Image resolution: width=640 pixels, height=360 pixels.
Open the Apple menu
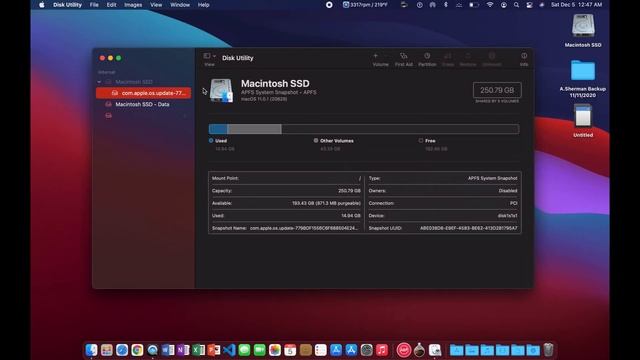point(42,5)
